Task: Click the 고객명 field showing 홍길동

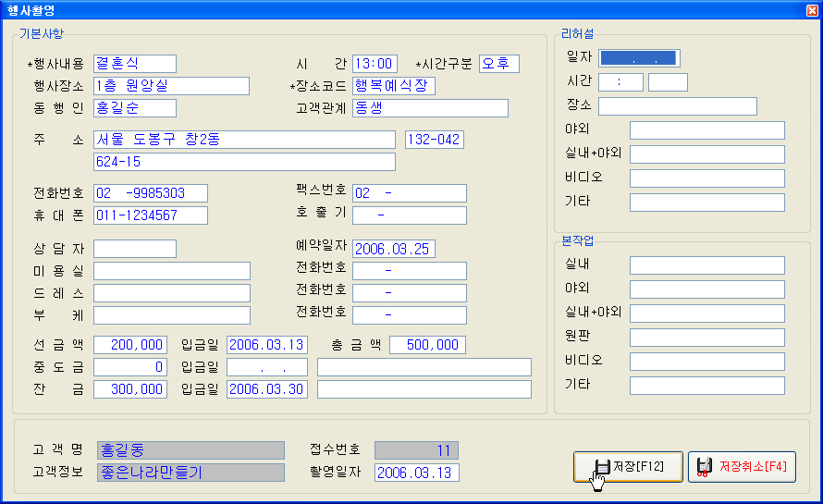Action: click(191, 450)
